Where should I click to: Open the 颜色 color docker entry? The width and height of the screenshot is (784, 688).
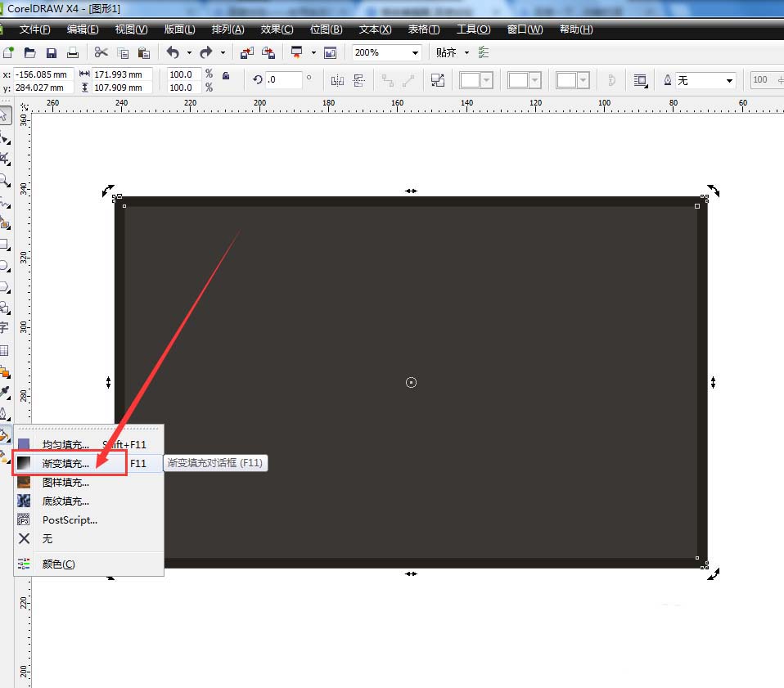[x=58, y=564]
